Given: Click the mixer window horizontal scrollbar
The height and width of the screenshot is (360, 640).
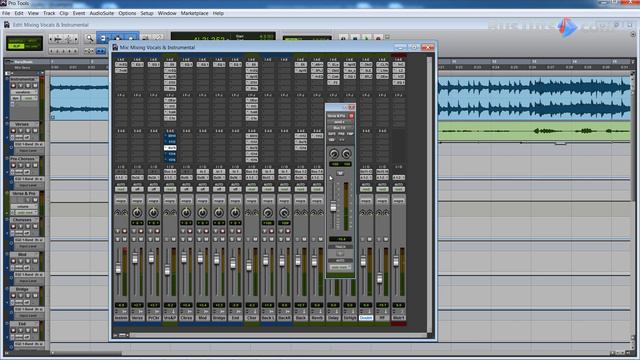Looking at the screenshot, I should [x=278, y=335].
